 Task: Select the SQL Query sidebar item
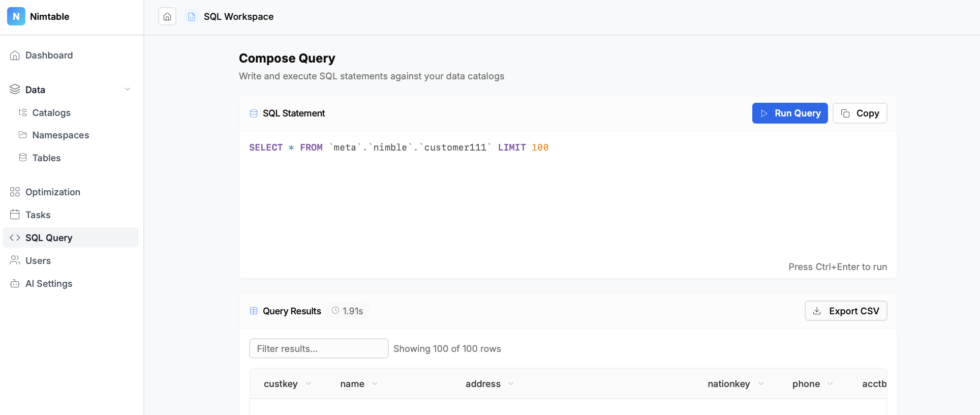pos(49,238)
